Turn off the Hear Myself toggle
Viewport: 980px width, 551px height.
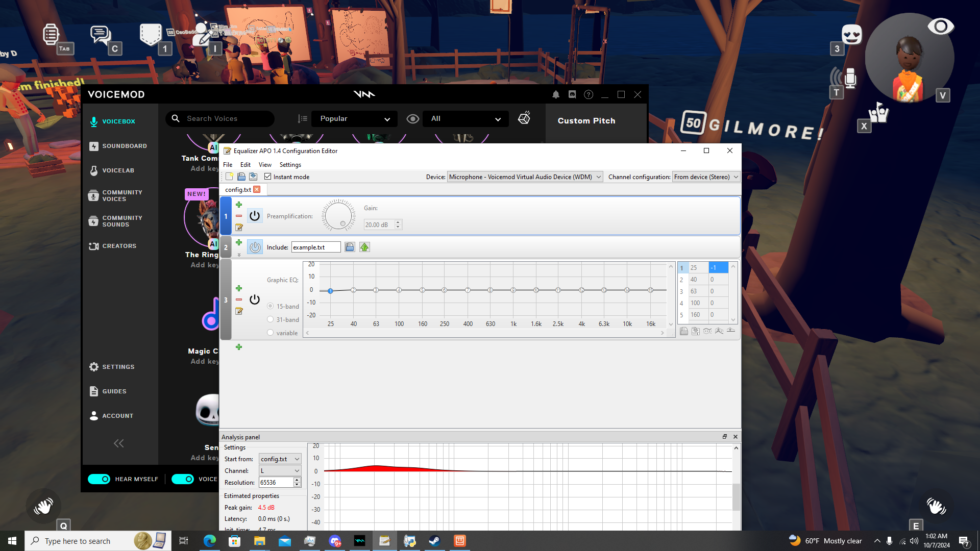pyautogui.click(x=99, y=479)
